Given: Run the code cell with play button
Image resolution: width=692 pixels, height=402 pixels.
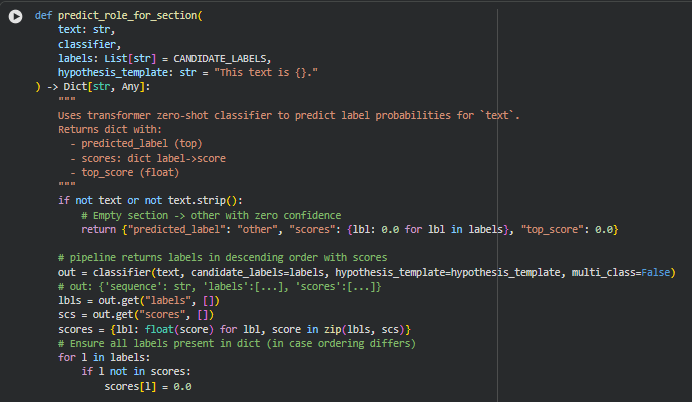Looking at the screenshot, I should tap(14, 18).
